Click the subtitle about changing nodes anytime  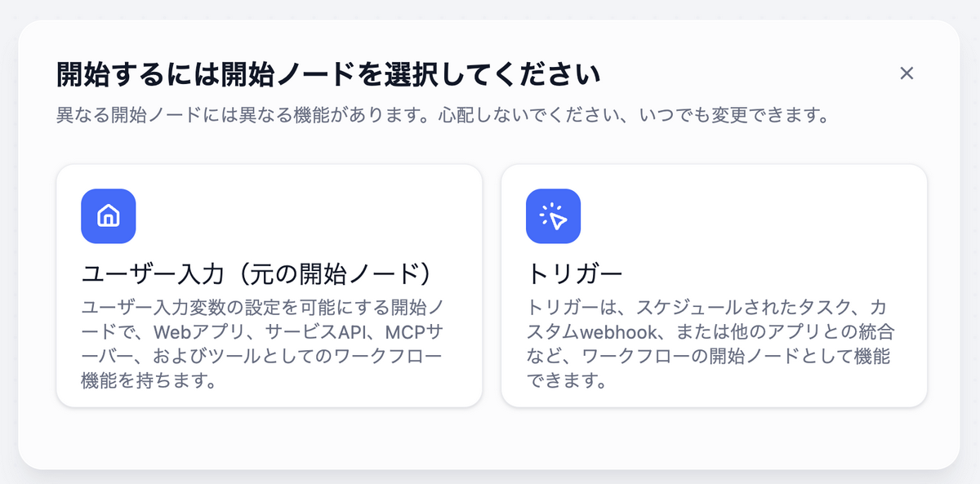point(441,115)
